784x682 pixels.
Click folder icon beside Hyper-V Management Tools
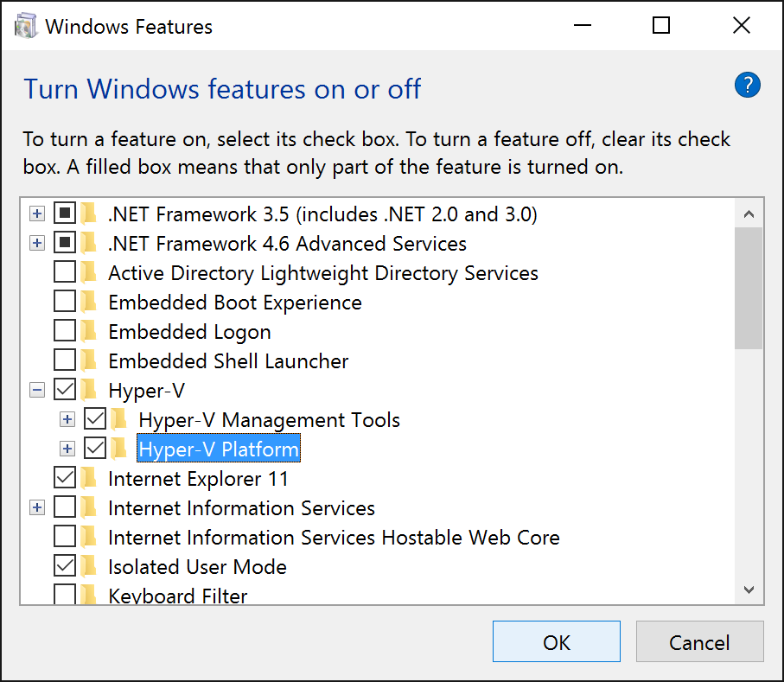coord(119,420)
